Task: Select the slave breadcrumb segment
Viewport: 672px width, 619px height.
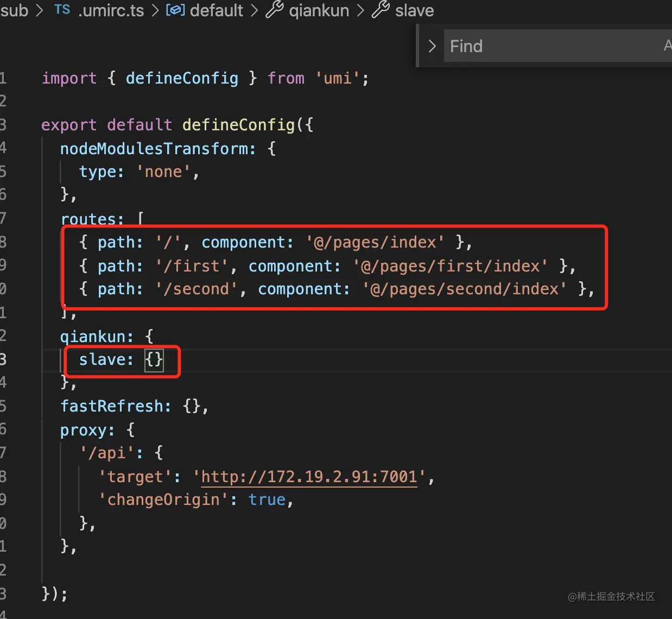Action: pyautogui.click(x=415, y=10)
